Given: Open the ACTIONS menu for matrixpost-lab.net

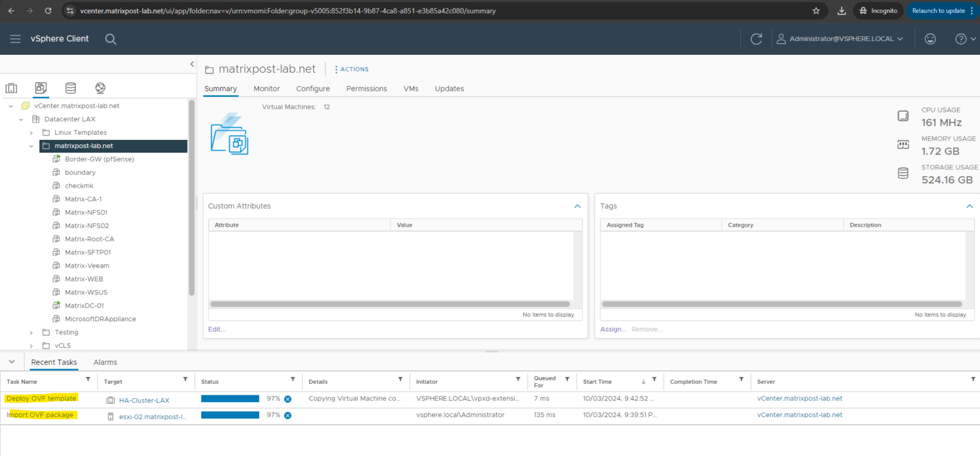Looking at the screenshot, I should [x=351, y=69].
